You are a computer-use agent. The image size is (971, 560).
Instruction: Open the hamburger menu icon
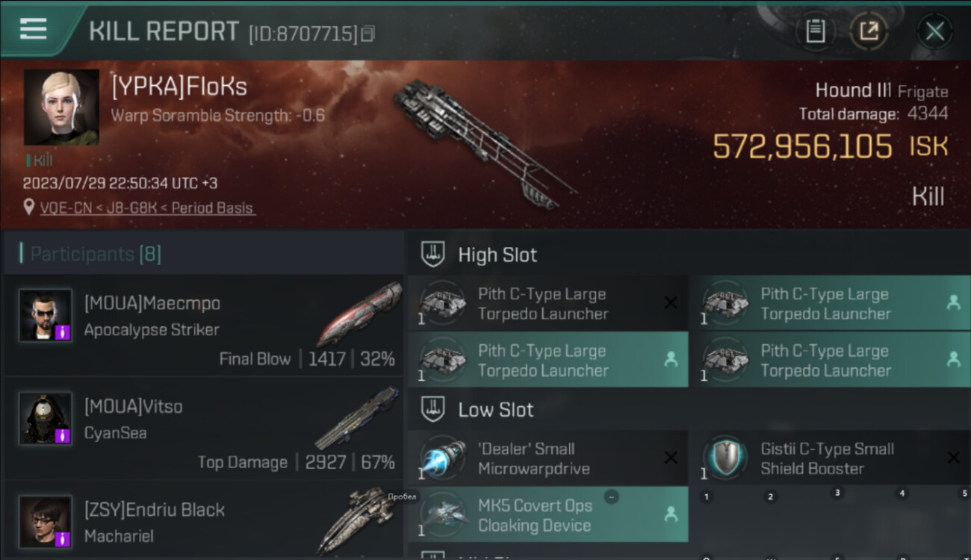tap(34, 29)
